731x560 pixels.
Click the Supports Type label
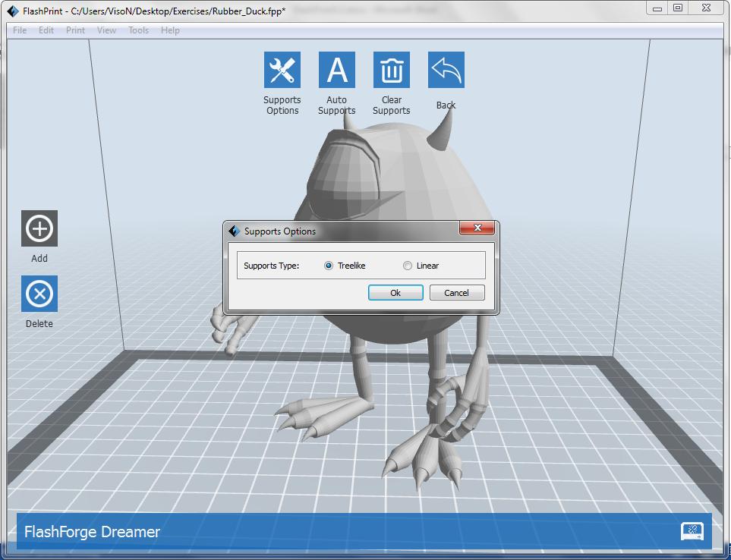click(271, 266)
